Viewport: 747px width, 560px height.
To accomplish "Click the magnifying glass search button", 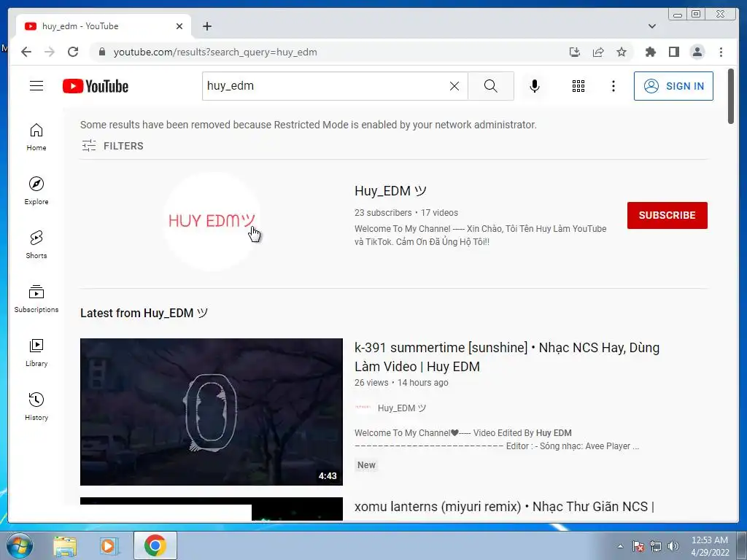I will [491, 86].
